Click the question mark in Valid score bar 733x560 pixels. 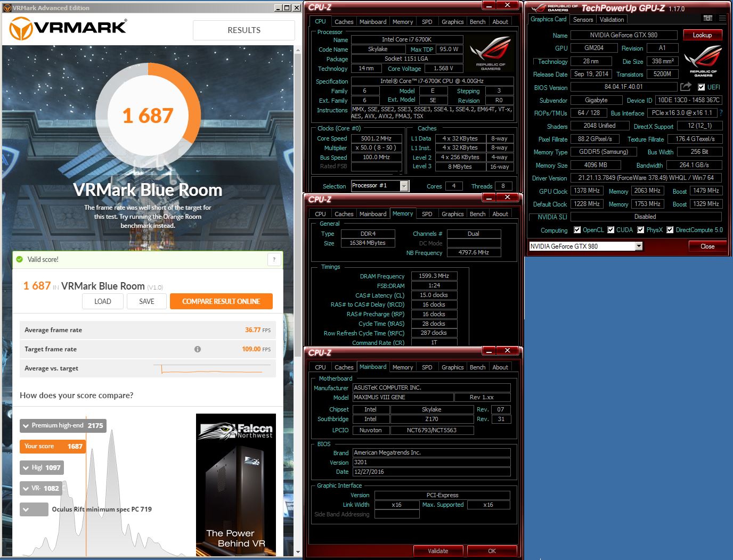(274, 259)
